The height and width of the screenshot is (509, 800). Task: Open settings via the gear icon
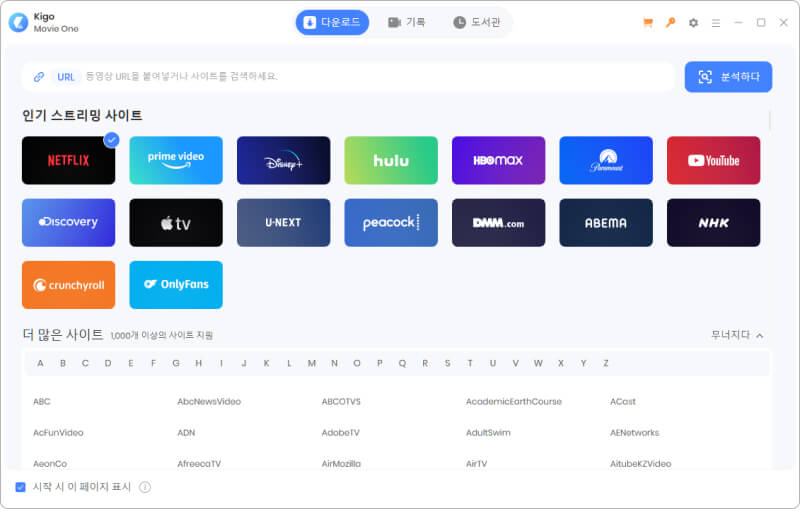coord(693,23)
